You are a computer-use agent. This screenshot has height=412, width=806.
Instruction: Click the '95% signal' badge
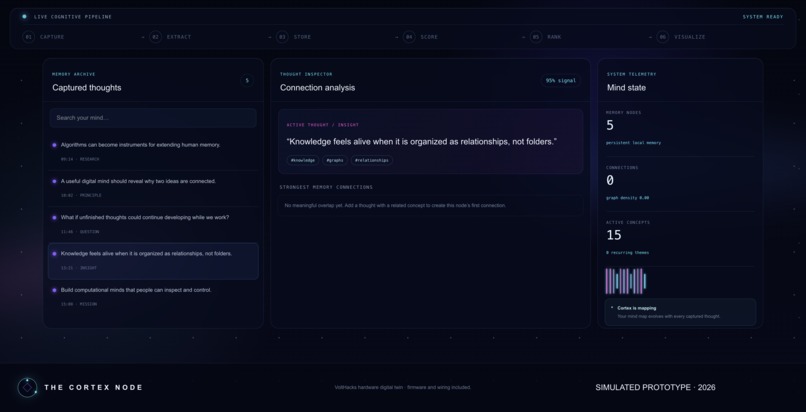(x=560, y=81)
